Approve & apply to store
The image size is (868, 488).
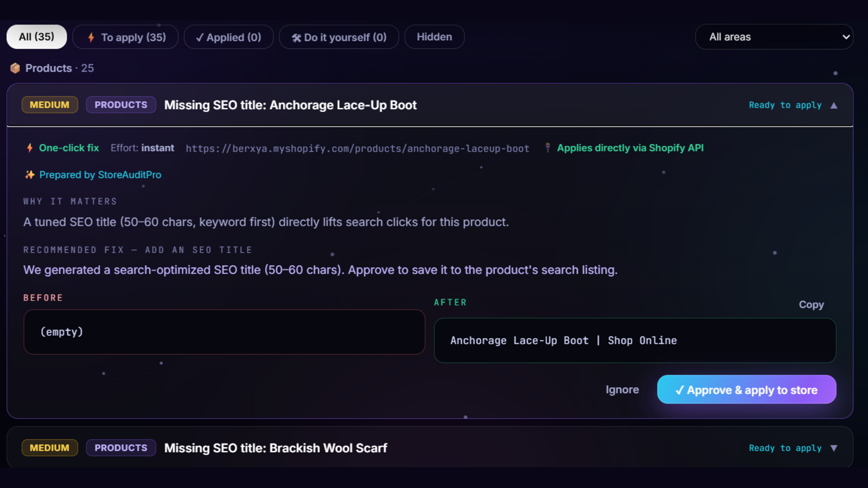tap(746, 389)
